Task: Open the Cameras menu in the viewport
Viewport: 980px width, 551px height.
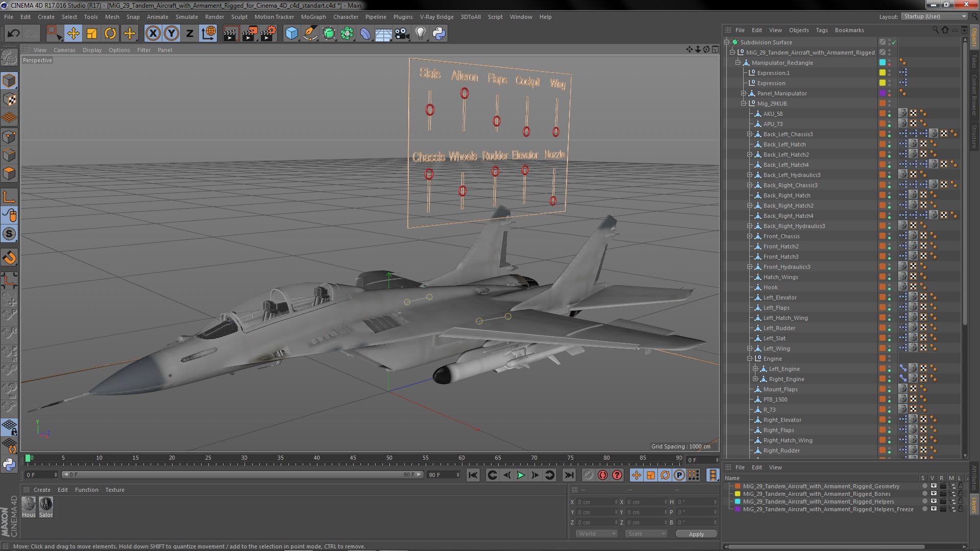Action: (x=64, y=50)
